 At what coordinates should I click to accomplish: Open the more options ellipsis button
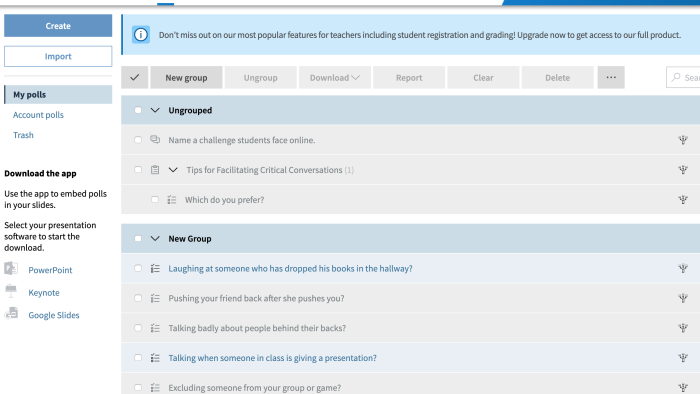tap(611, 78)
